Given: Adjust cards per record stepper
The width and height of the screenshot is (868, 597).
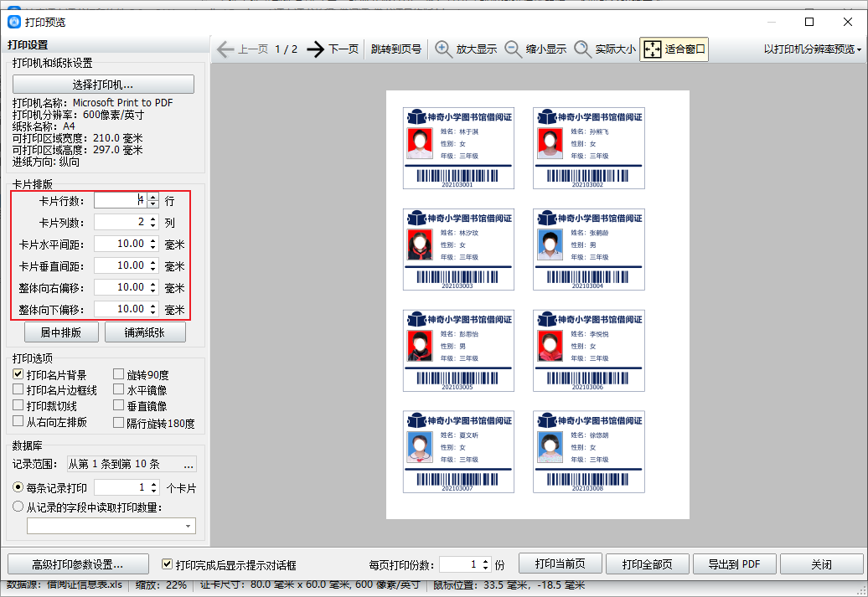Looking at the screenshot, I should click(x=154, y=487).
